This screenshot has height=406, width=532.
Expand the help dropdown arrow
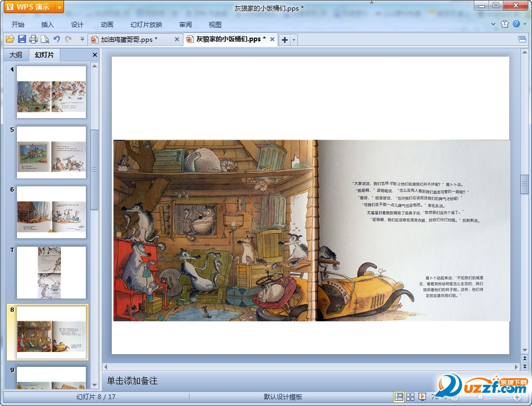[x=525, y=24]
